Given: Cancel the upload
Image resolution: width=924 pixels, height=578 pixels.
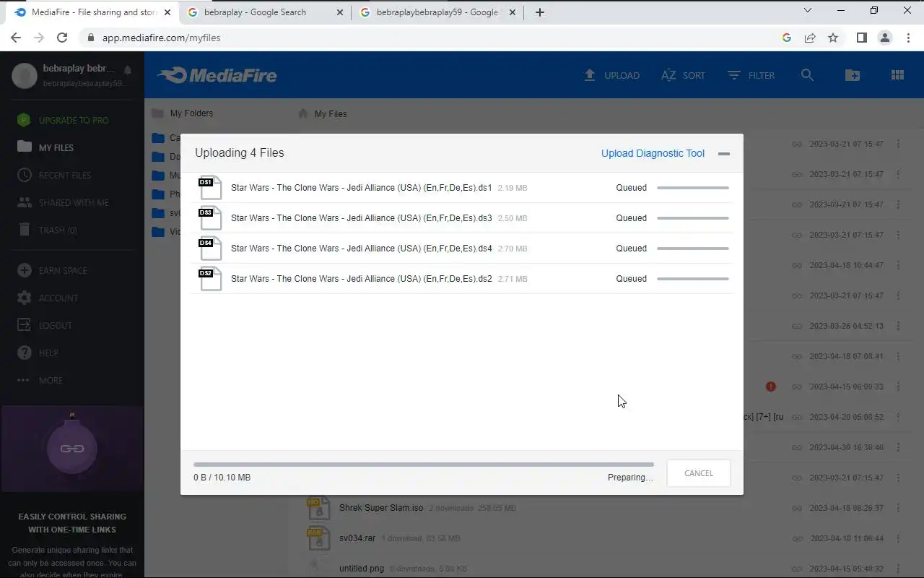Looking at the screenshot, I should pyautogui.click(x=698, y=473).
